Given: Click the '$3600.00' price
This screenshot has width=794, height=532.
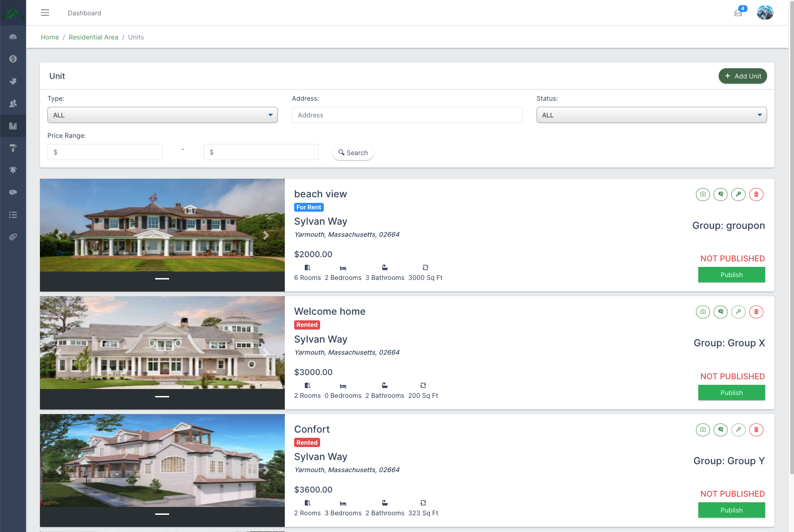Looking at the screenshot, I should 313,490.
